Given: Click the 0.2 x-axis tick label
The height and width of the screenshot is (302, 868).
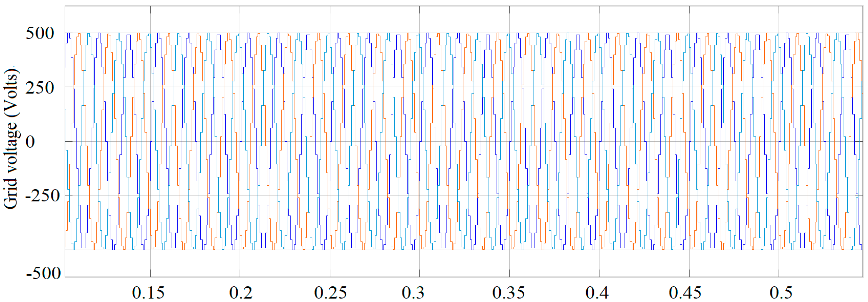Looking at the screenshot, I should click(x=241, y=293).
